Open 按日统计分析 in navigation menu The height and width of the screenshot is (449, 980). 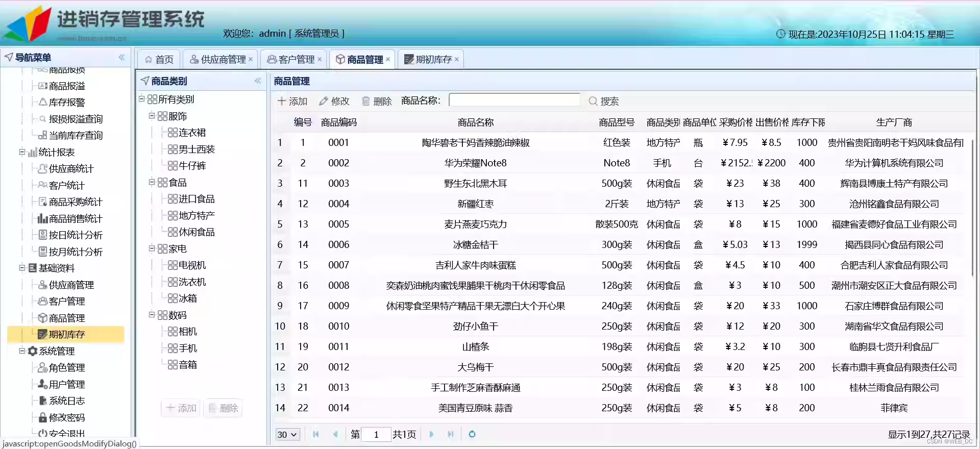click(76, 235)
